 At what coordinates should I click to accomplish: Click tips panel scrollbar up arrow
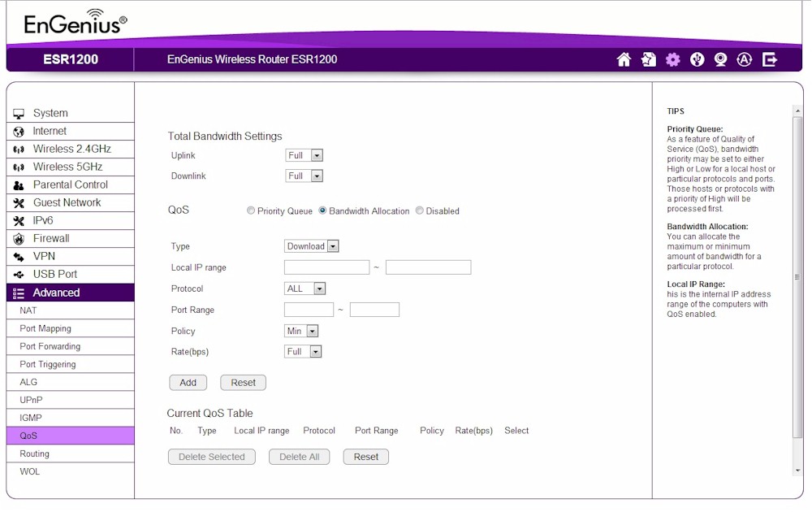click(797, 111)
